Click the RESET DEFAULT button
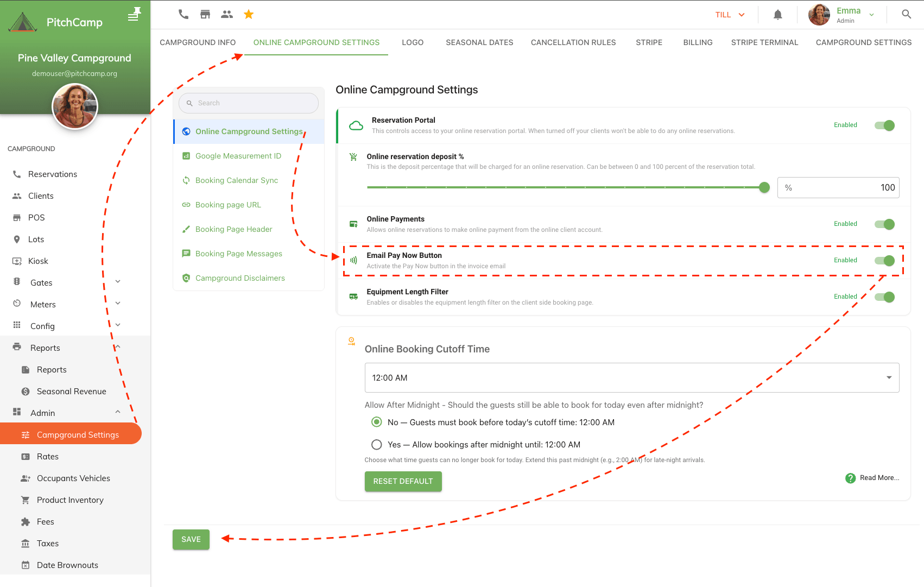 point(403,481)
